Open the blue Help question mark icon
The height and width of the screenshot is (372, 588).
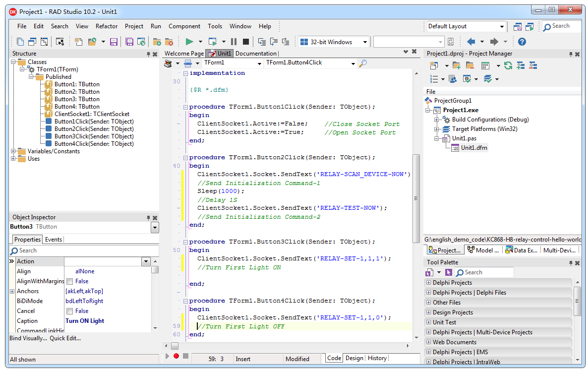(x=522, y=42)
